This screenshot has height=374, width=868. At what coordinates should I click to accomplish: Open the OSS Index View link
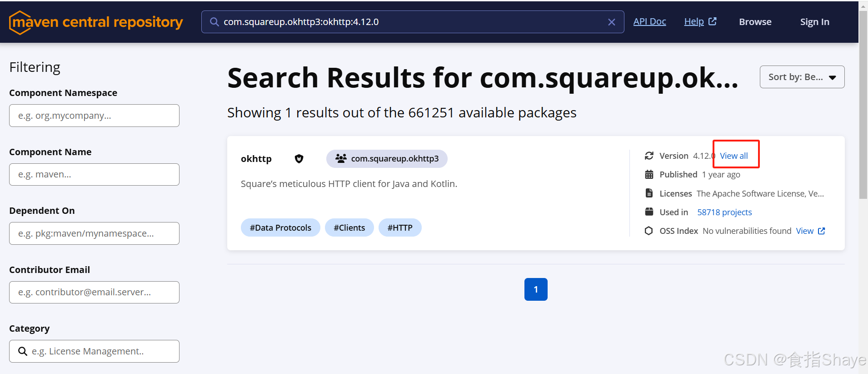[x=810, y=231]
